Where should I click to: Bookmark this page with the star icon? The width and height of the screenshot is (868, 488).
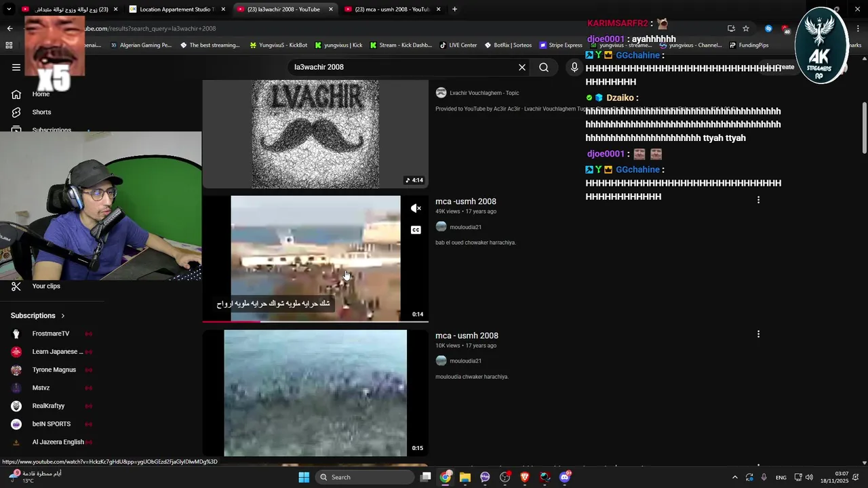(x=746, y=28)
